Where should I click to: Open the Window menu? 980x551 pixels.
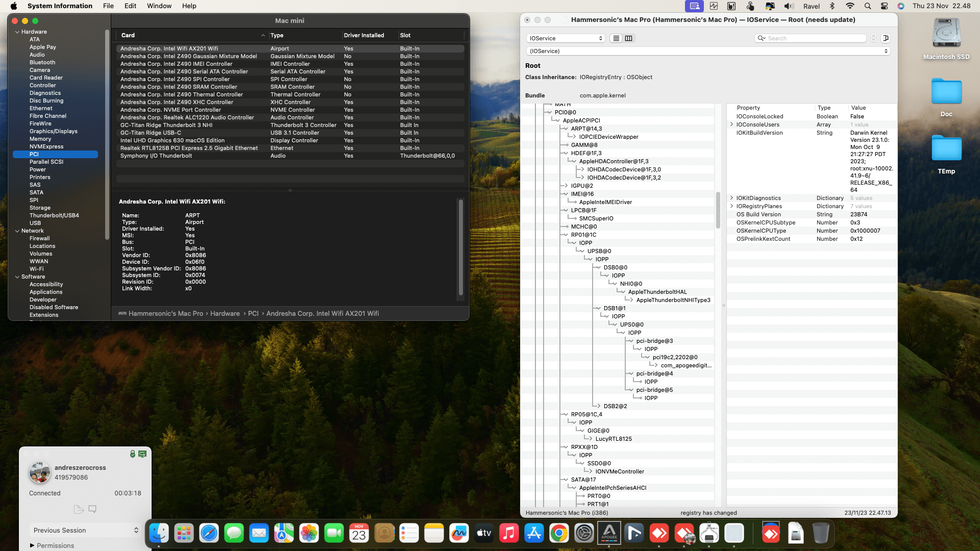[159, 6]
